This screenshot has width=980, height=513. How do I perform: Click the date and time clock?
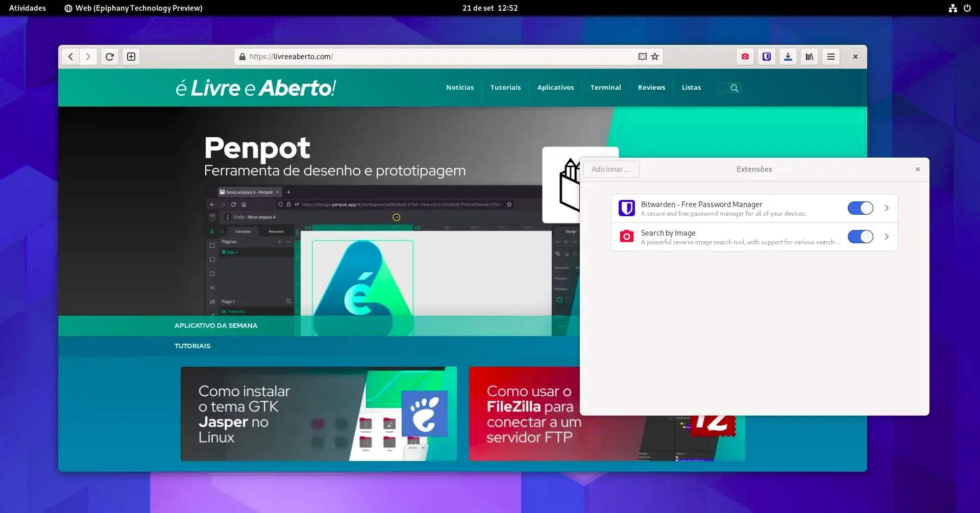tap(490, 8)
